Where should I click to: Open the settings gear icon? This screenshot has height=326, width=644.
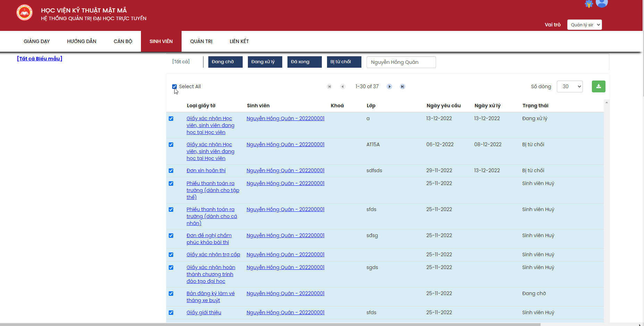click(589, 3)
